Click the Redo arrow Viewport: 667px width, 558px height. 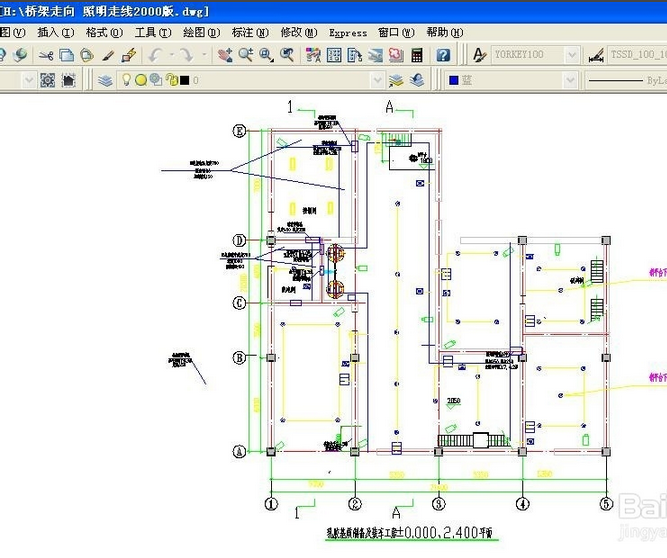point(185,55)
